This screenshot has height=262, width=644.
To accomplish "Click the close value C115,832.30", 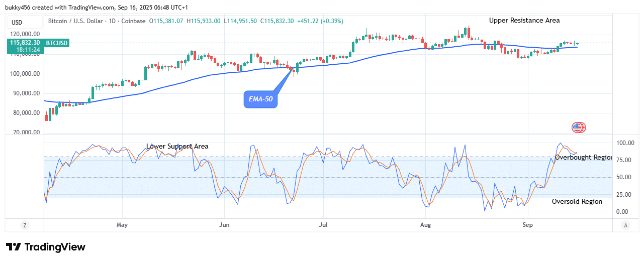I will (x=277, y=21).
